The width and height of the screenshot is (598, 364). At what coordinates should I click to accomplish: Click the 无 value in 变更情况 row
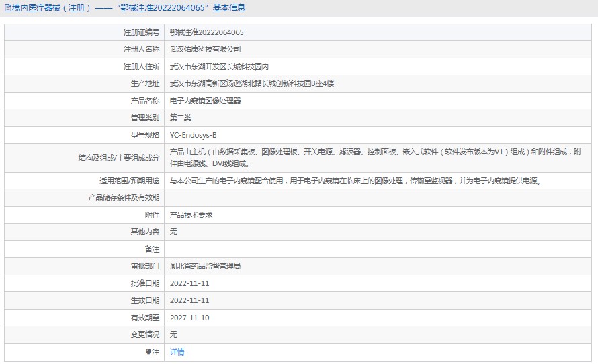173,334
